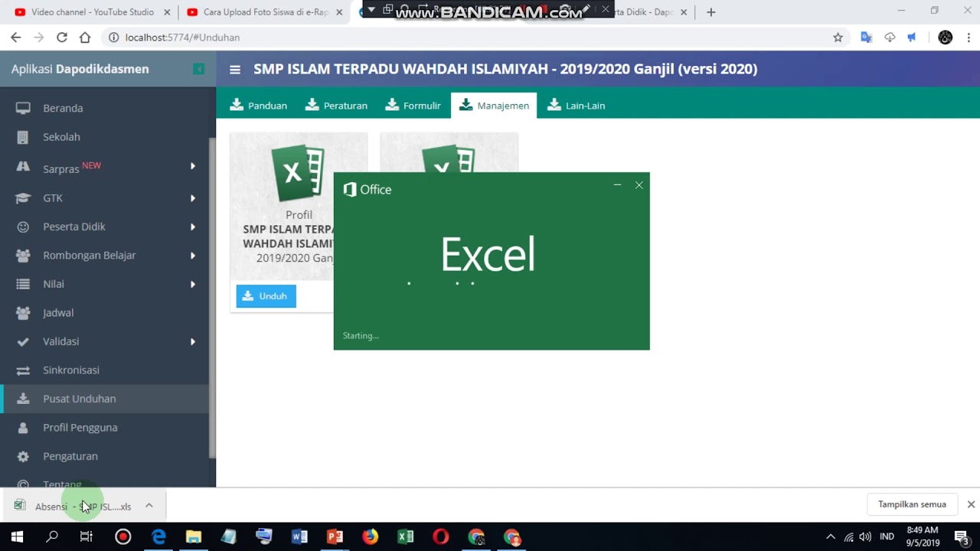The image size is (980, 551).
Task: Go back with the browser back arrow
Action: (16, 37)
